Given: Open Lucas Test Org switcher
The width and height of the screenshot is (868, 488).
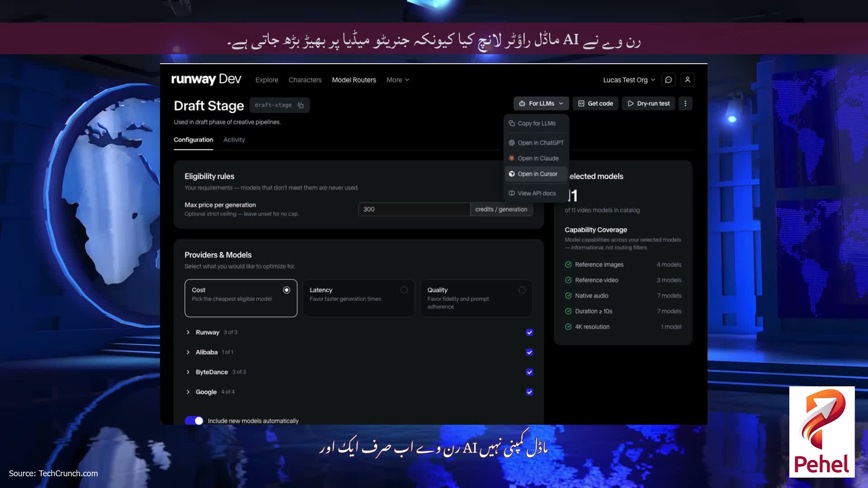Looking at the screenshot, I should coord(629,80).
